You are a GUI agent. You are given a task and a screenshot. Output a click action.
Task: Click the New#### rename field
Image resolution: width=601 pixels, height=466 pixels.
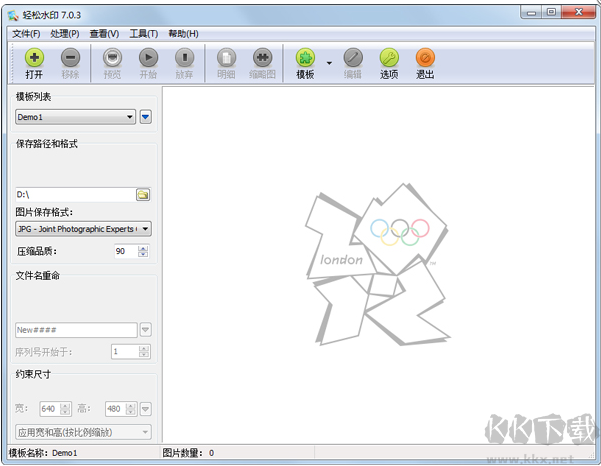(x=76, y=330)
